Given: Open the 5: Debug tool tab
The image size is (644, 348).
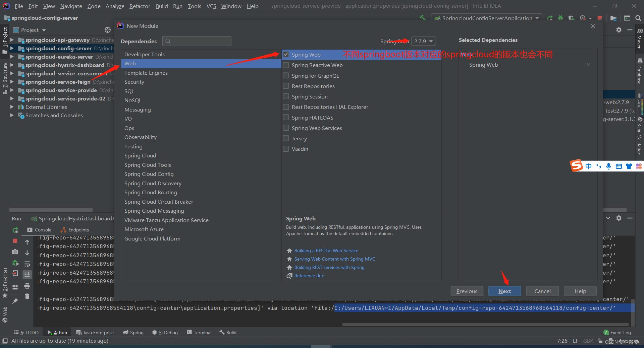Looking at the screenshot, I should pyautogui.click(x=165, y=332).
